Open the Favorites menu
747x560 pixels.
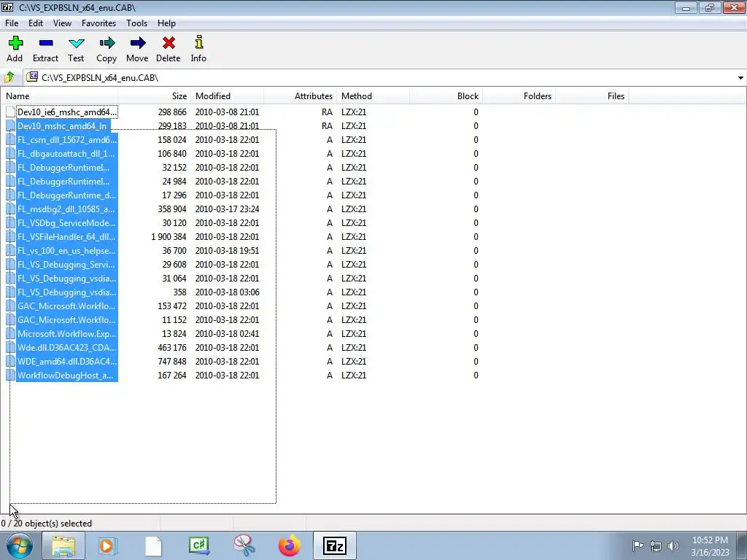click(98, 23)
